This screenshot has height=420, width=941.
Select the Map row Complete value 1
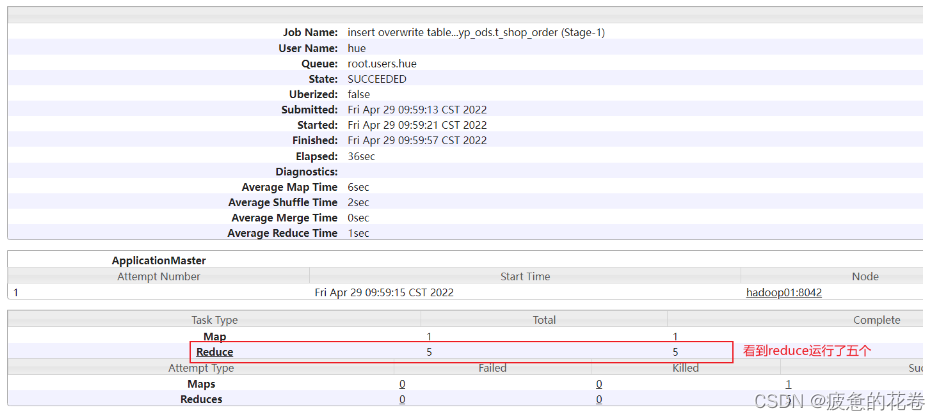pyautogui.click(x=676, y=337)
